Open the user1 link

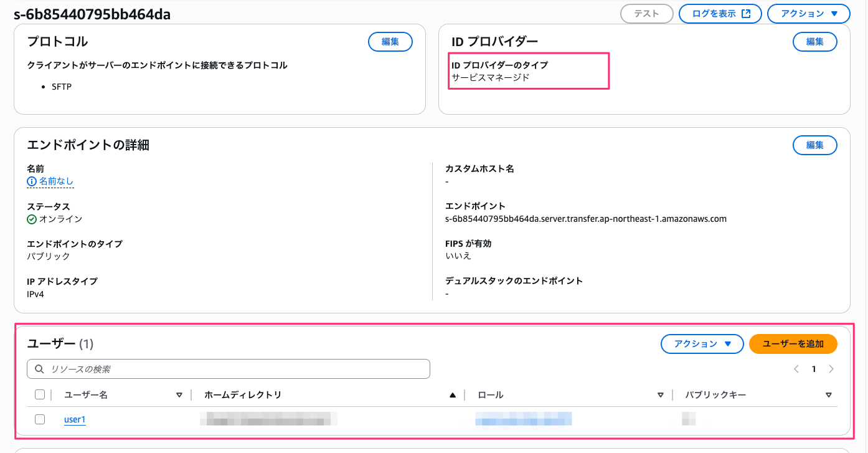pos(75,419)
